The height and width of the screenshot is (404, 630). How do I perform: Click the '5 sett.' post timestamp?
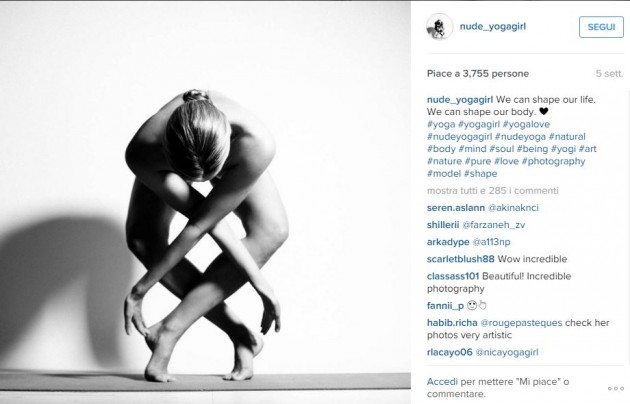[609, 73]
